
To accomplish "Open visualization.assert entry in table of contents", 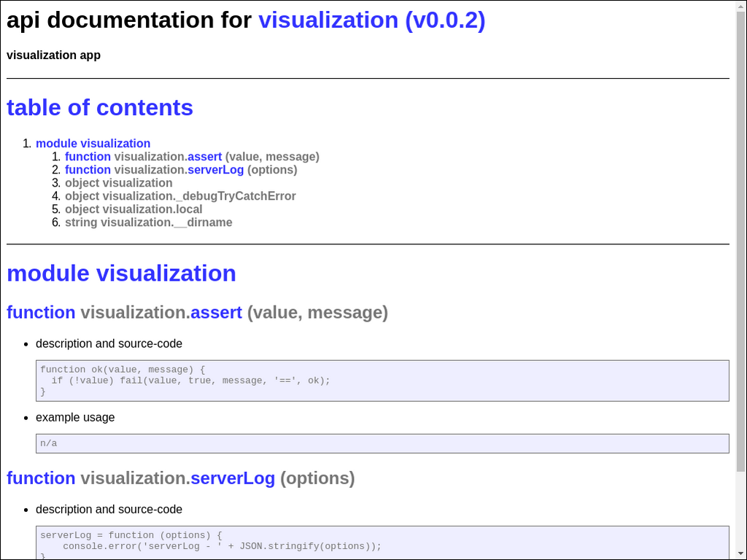I will [x=192, y=157].
